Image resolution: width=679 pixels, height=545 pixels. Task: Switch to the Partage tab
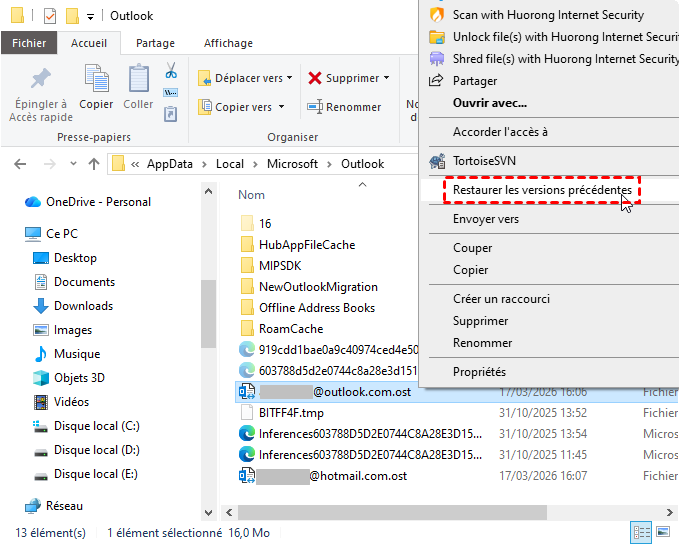155,43
